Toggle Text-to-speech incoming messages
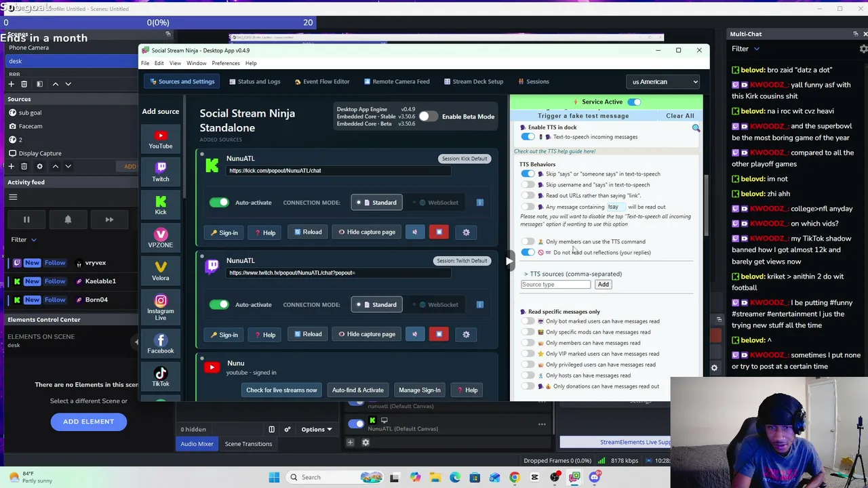This screenshot has height=488, width=868. click(528, 137)
